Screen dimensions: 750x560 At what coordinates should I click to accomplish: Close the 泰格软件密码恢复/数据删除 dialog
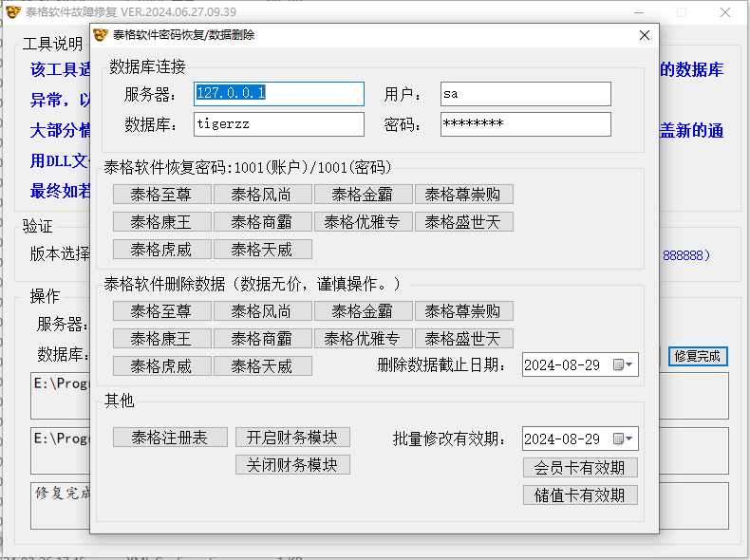tap(644, 35)
